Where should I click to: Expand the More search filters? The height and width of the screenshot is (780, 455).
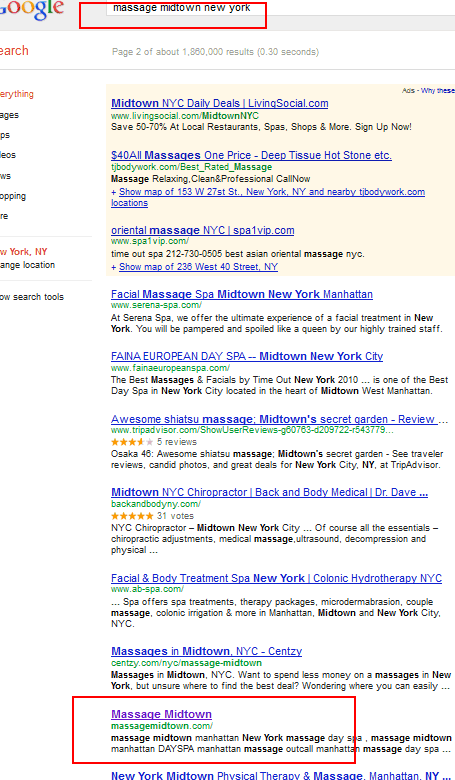tap(4, 216)
